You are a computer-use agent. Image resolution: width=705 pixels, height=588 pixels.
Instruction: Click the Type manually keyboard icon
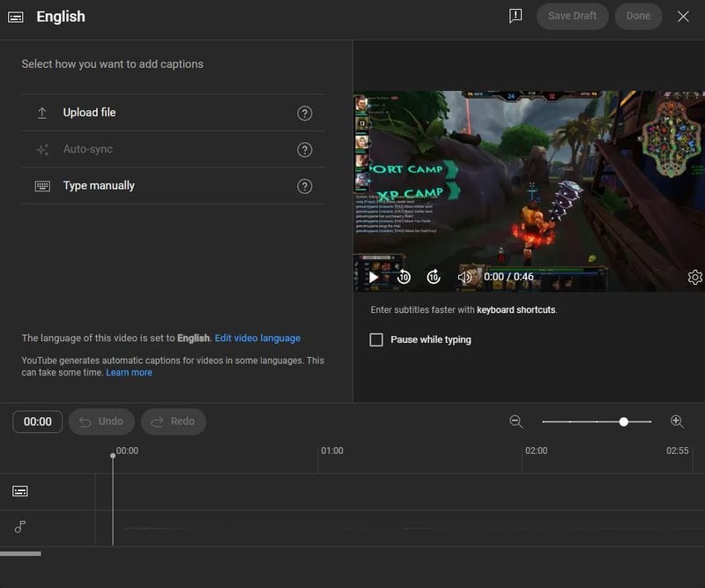pyautogui.click(x=41, y=185)
